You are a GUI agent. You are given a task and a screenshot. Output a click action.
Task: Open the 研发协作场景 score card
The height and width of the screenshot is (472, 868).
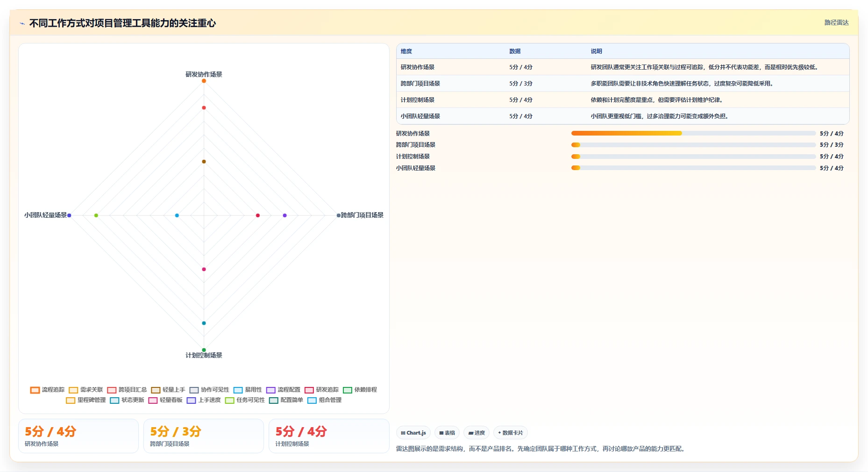78,436
